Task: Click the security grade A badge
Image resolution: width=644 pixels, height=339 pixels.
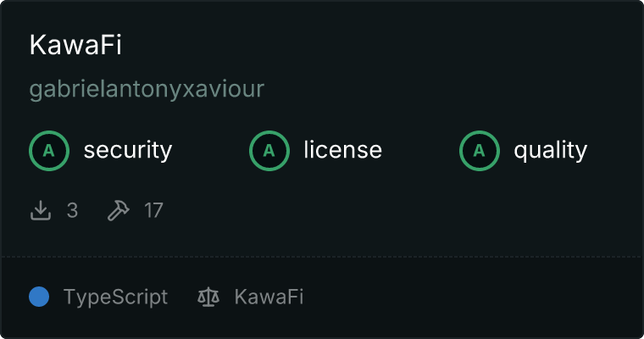Action: 49,151
